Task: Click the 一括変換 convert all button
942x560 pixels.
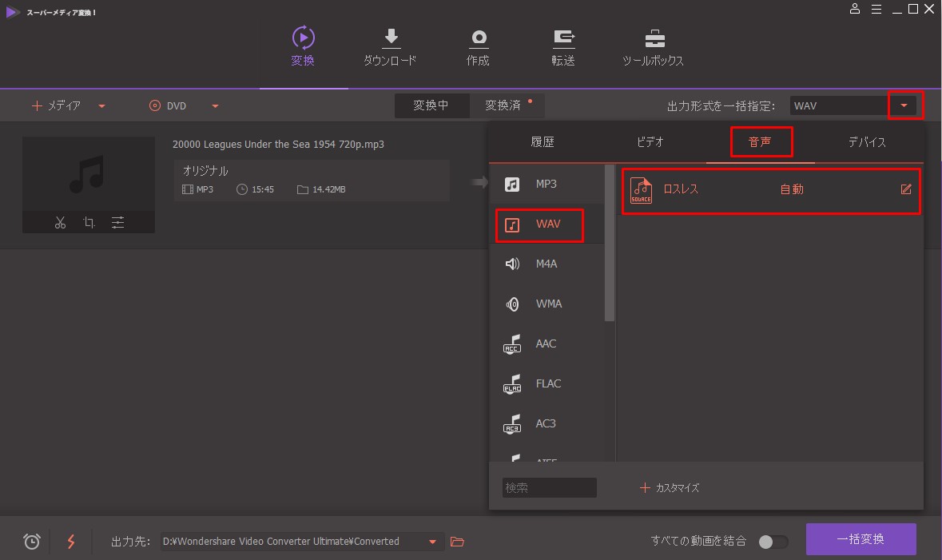Action: tap(861, 539)
